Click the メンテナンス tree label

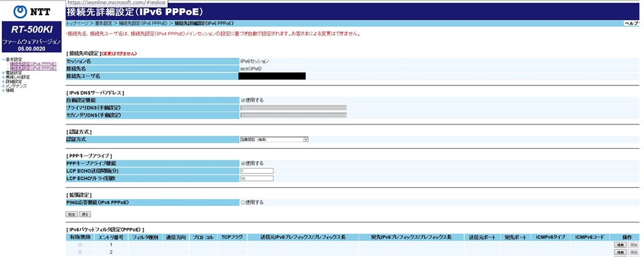[16, 86]
